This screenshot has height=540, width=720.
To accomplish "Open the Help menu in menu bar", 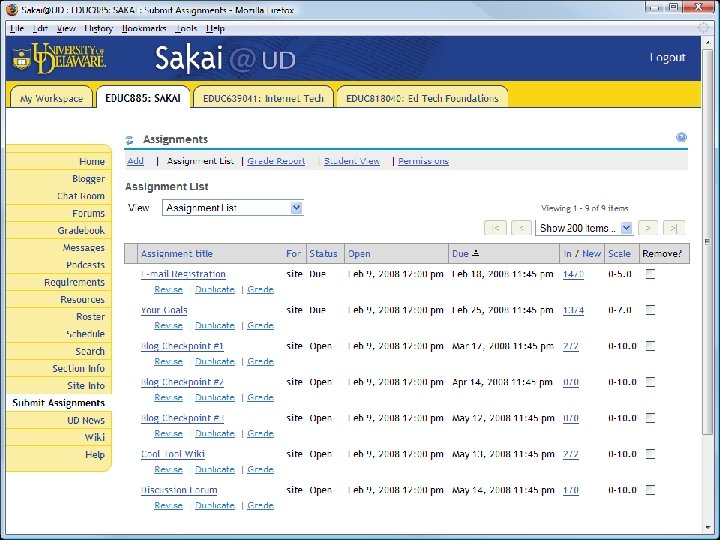I will click(215, 28).
